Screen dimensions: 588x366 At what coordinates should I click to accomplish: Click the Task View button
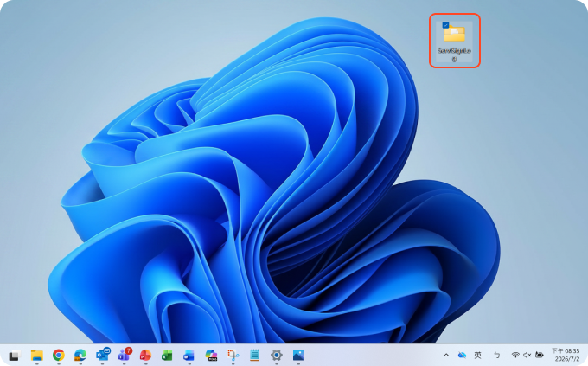14,355
